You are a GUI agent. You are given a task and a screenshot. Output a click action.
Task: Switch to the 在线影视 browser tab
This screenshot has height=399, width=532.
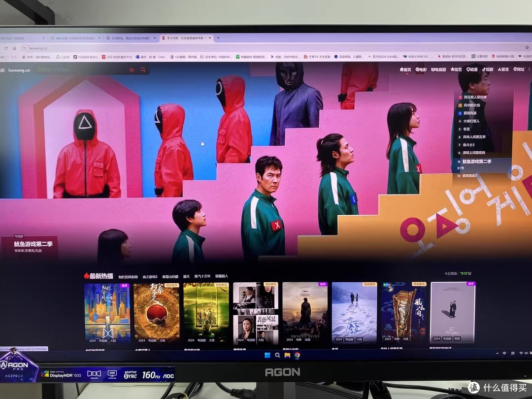pos(131,38)
